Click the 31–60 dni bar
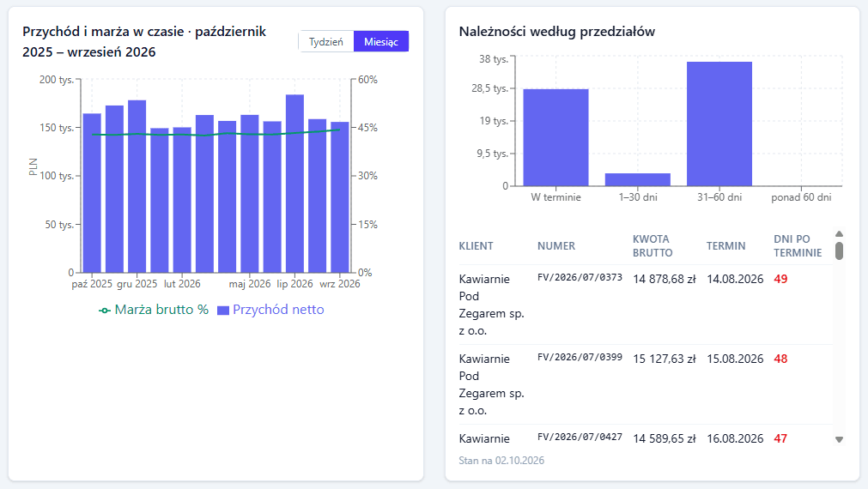 [x=719, y=124]
